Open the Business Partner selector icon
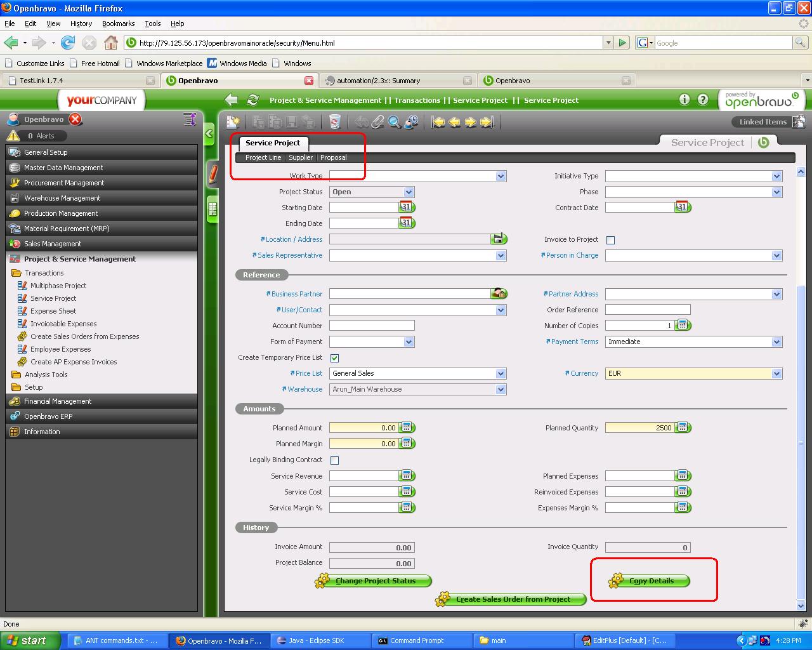Image resolution: width=812 pixels, height=650 pixels. 499,294
